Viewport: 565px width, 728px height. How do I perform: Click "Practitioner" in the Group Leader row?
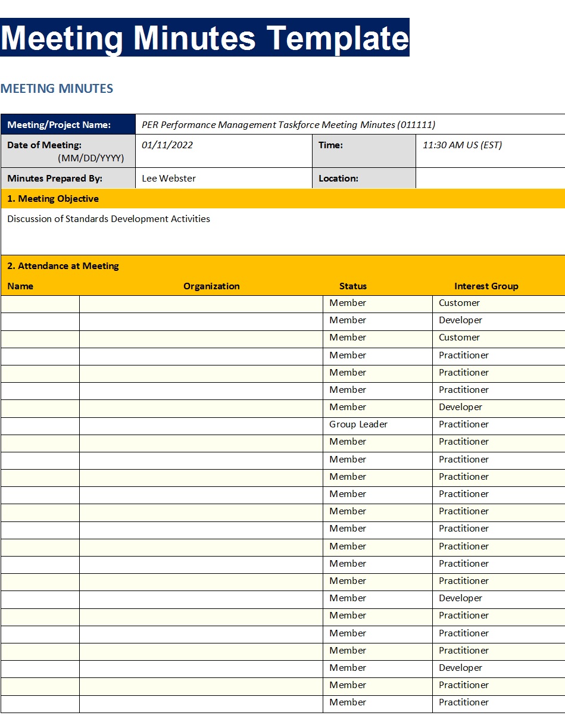point(464,424)
